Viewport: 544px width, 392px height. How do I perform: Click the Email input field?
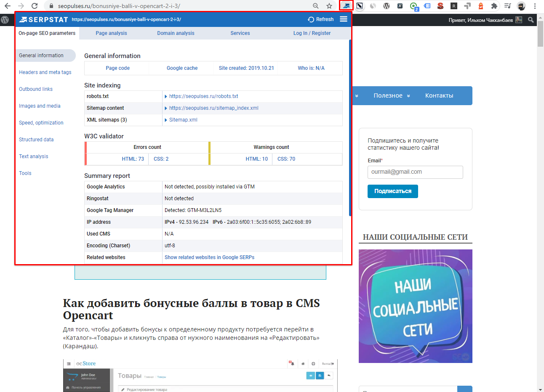(415, 172)
